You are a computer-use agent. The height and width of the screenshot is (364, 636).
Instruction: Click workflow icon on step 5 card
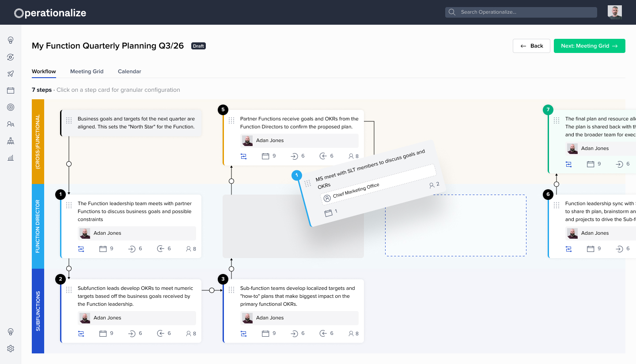click(x=243, y=156)
